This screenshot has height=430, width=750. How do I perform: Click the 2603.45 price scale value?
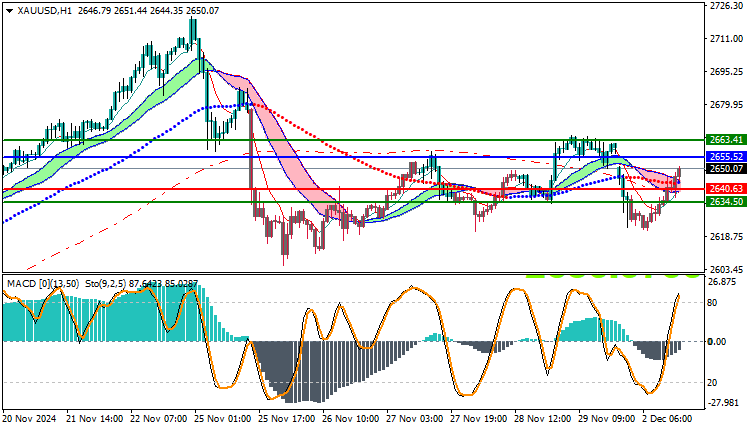727,270
